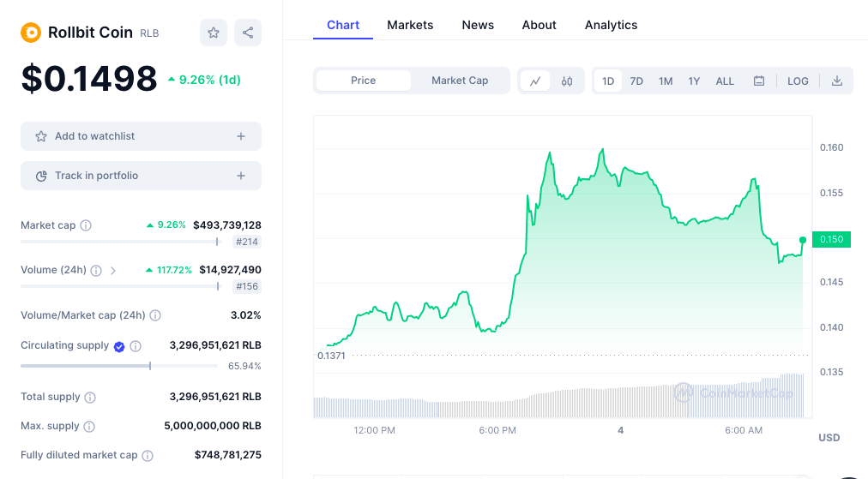Click the 0.1371 opening price label

(331, 356)
